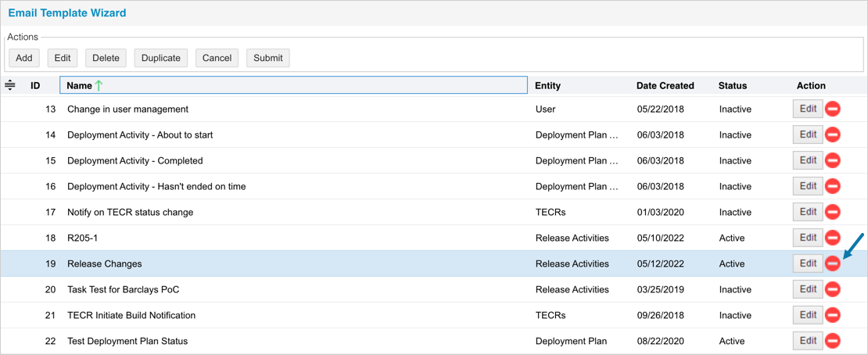868x355 pixels.
Task: Click red delete icon for Notify on TECR status change
Action: pos(833,212)
